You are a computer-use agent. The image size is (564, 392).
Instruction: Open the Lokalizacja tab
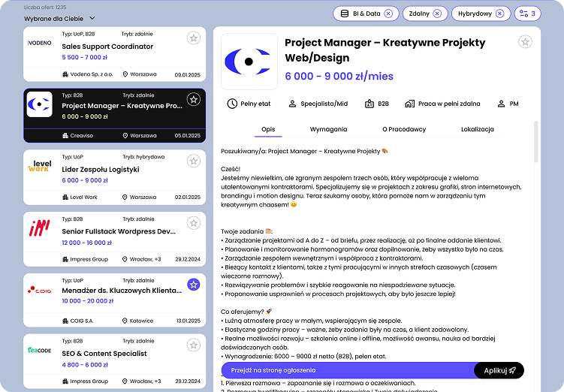point(478,129)
